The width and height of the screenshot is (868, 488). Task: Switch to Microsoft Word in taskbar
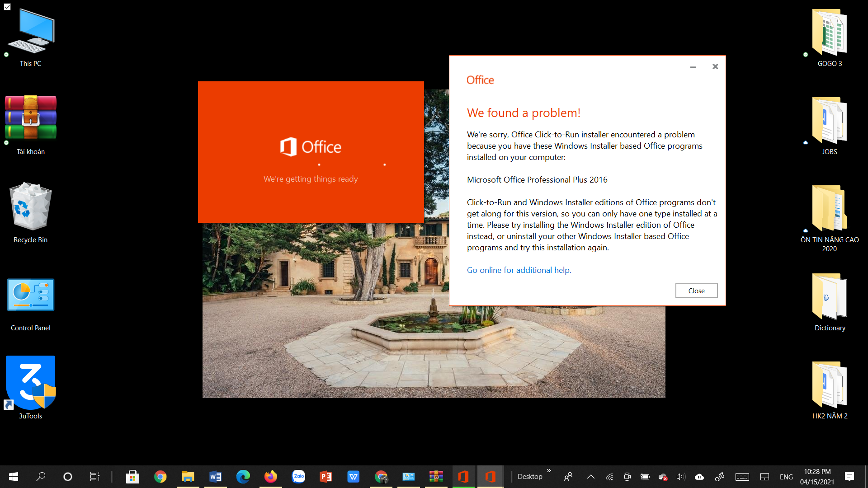tap(215, 477)
